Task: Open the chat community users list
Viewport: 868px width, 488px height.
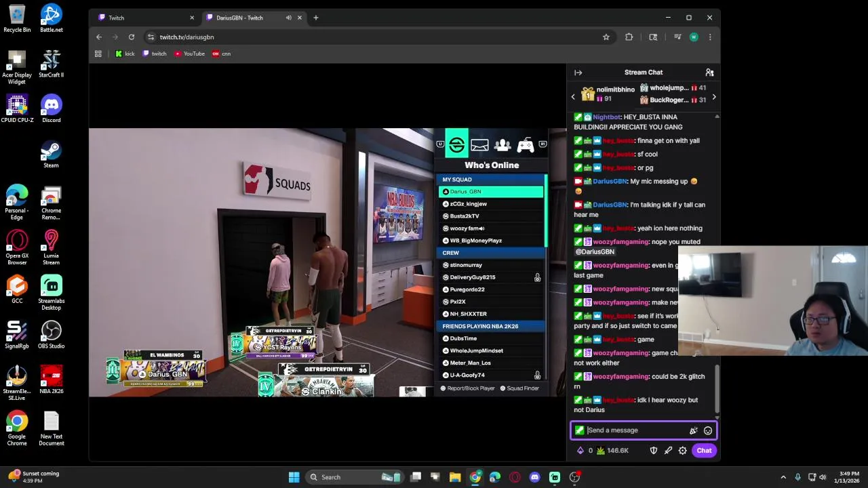Action: point(709,73)
